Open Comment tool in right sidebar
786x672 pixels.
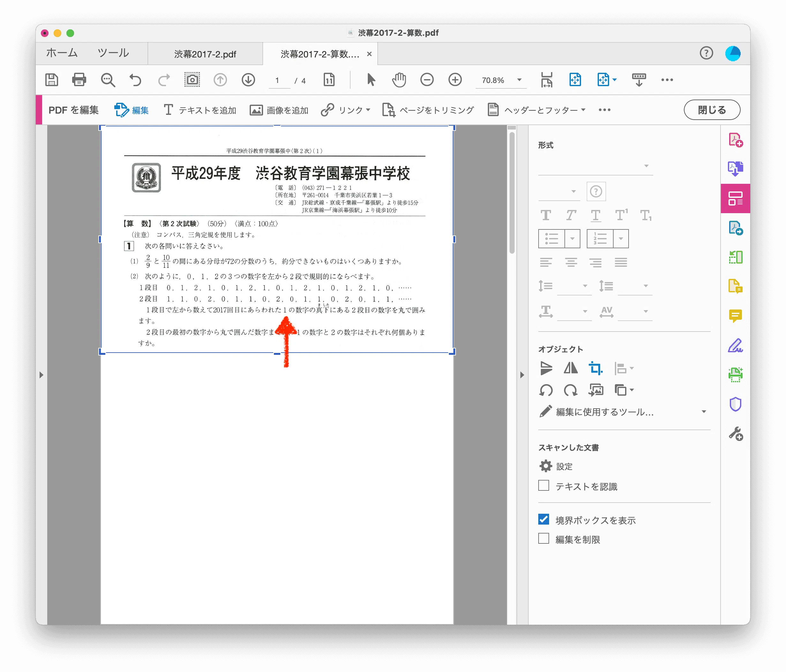(736, 316)
